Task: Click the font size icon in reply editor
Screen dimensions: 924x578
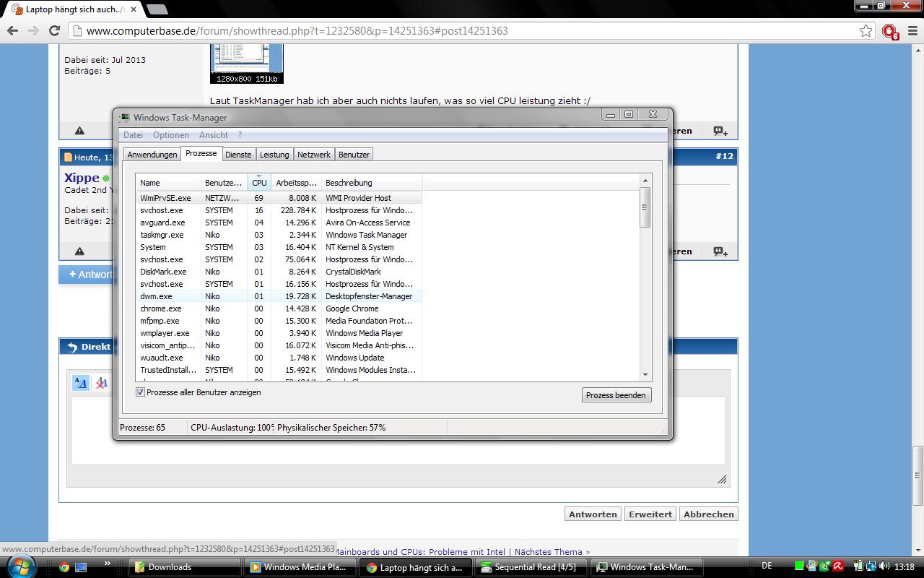Action: 81,383
